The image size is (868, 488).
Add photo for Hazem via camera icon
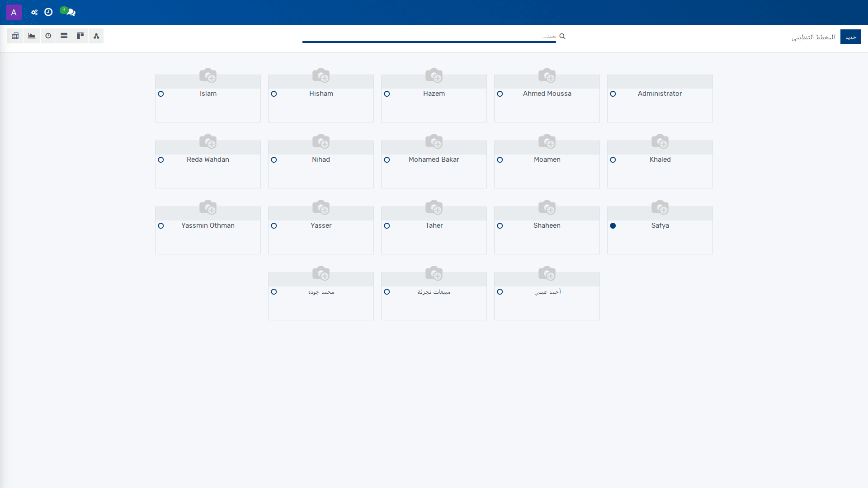point(434,75)
